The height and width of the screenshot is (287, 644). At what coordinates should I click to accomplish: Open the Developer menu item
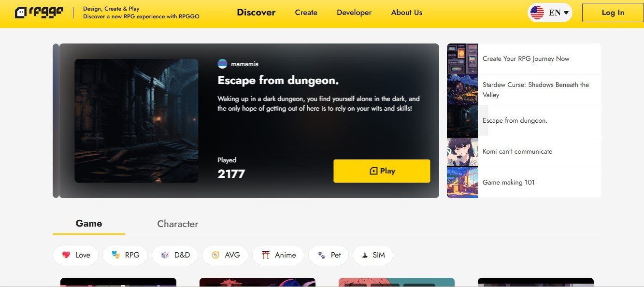click(354, 13)
